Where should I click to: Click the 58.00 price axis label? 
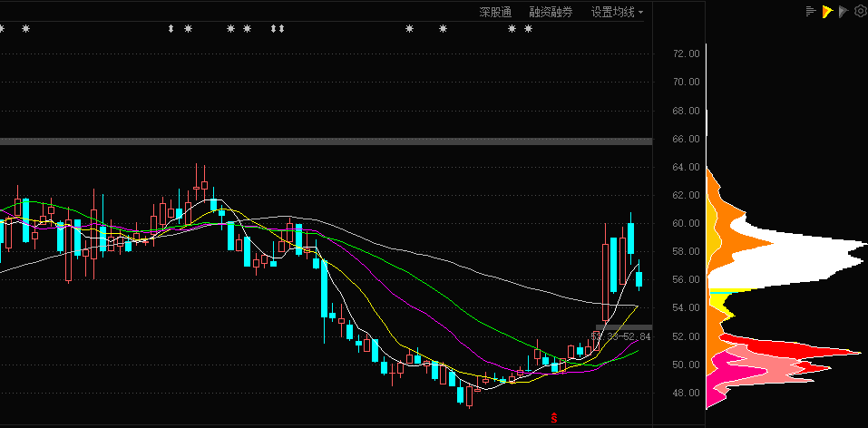click(x=687, y=252)
